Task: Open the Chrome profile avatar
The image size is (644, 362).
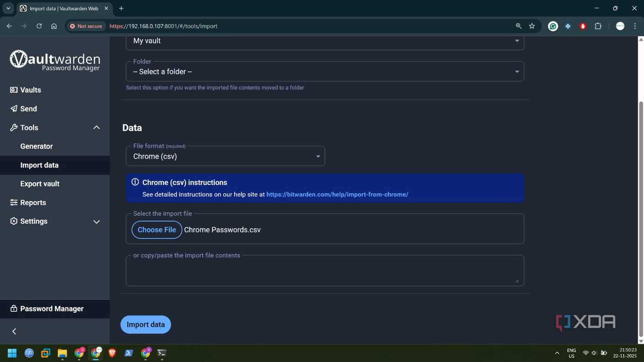Action: pos(620,26)
